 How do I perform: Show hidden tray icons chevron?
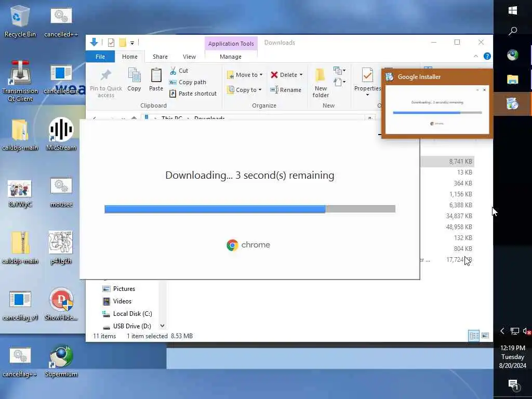pos(502,331)
